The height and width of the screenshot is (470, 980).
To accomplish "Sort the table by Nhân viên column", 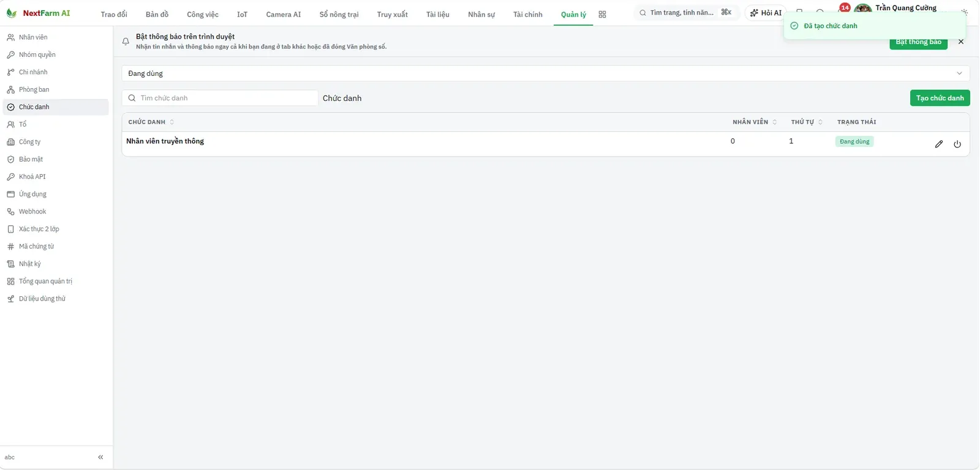I will point(755,122).
